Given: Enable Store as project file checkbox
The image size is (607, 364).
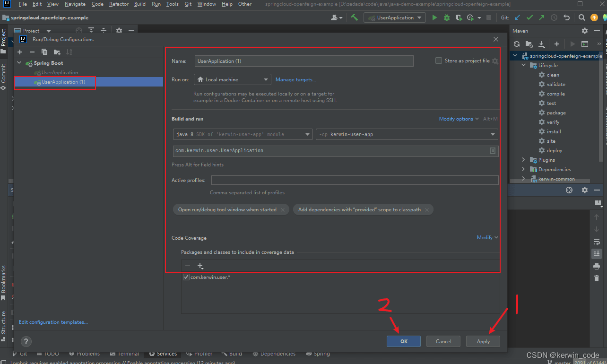Looking at the screenshot, I should click(x=438, y=61).
